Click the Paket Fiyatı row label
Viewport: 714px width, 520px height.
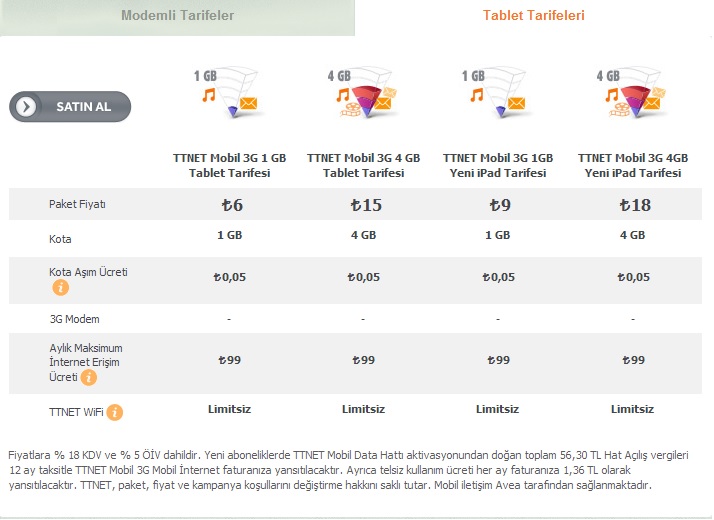click(77, 204)
